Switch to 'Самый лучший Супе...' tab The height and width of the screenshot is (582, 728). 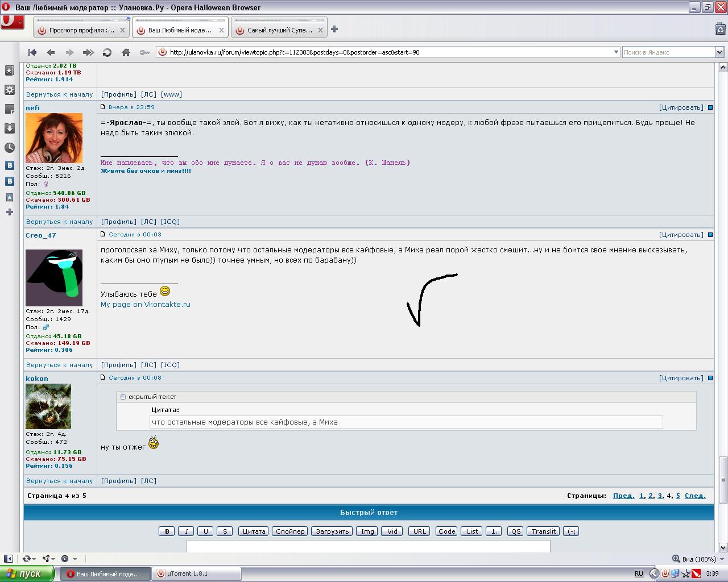(279, 30)
